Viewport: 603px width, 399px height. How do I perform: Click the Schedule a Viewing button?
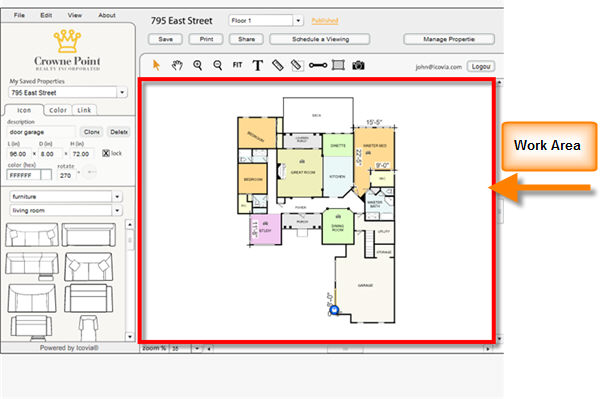click(320, 39)
